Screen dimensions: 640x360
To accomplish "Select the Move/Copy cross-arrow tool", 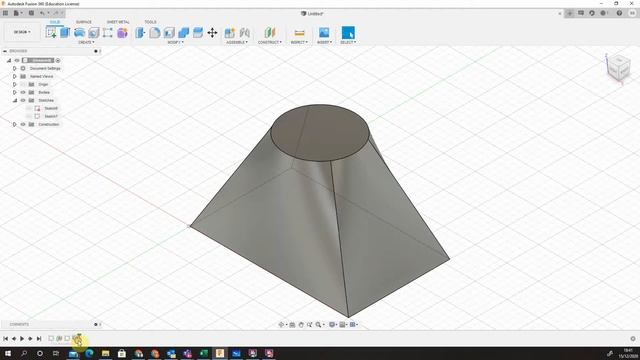I will pos(212,33).
